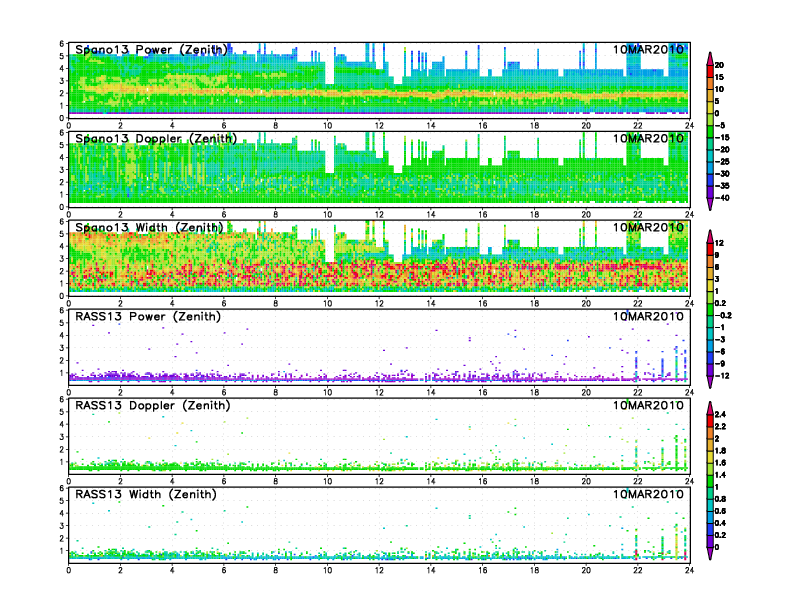Click the RASS13 Width scatter plot area
Image resolution: width=792 pixels, height=612 pixels.
pos(379,525)
